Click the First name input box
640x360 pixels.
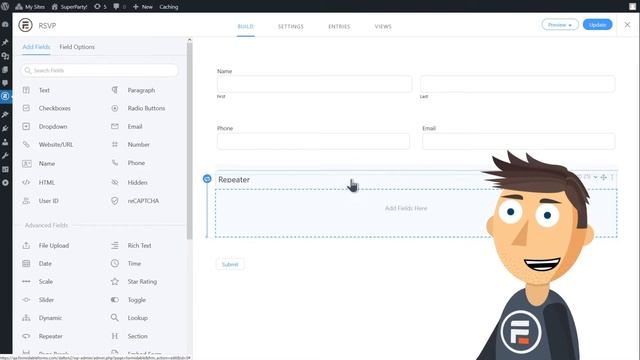(x=314, y=84)
